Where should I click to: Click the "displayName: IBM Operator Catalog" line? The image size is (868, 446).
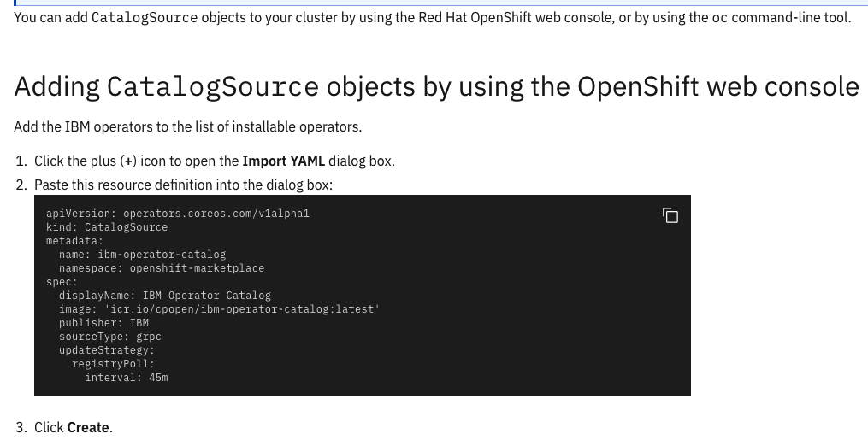[164, 296]
